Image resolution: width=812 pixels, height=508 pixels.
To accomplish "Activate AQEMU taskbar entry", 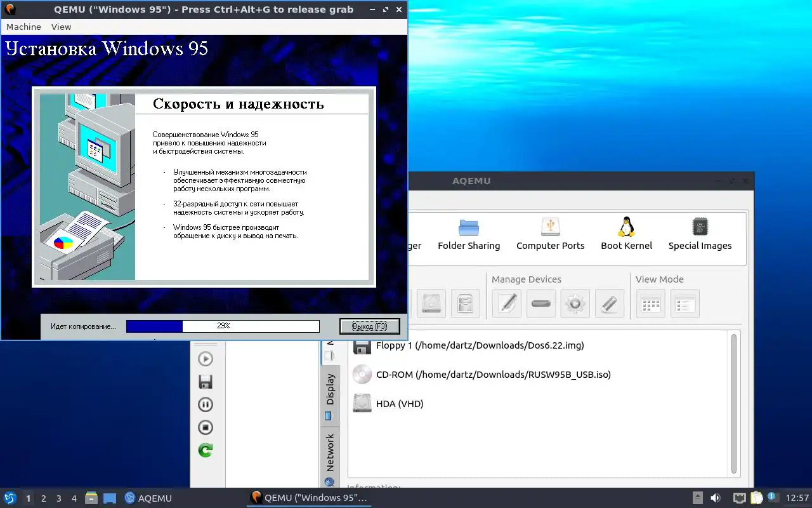I will tap(148, 498).
